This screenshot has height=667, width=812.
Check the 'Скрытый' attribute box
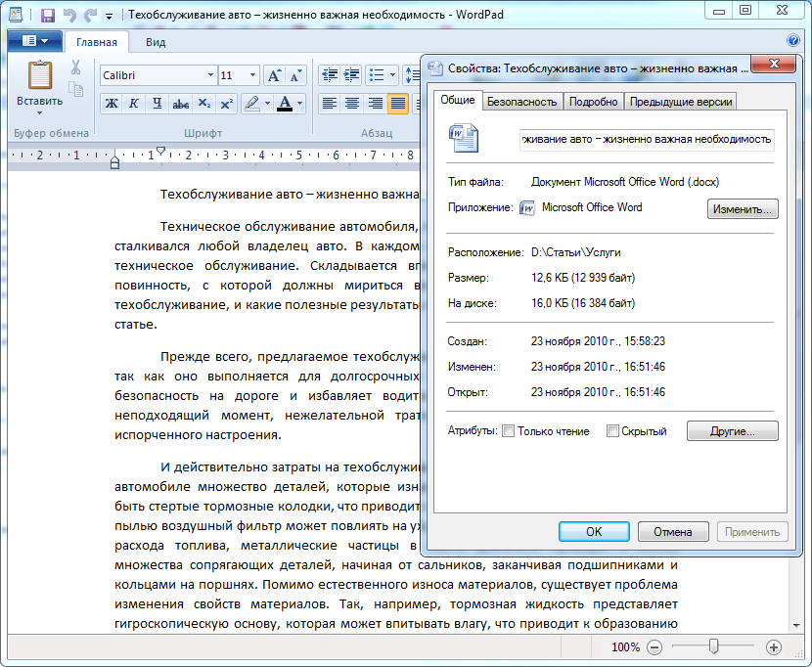click(x=612, y=431)
